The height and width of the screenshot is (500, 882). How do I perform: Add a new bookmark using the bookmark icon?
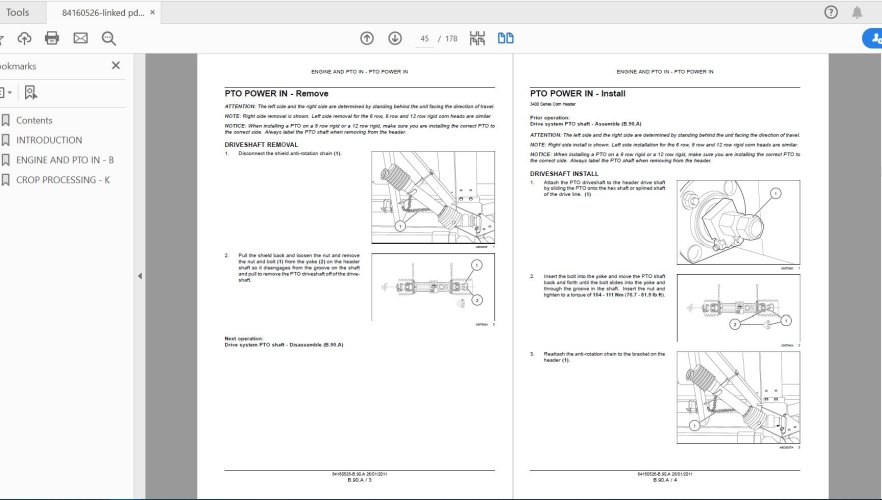(x=30, y=92)
